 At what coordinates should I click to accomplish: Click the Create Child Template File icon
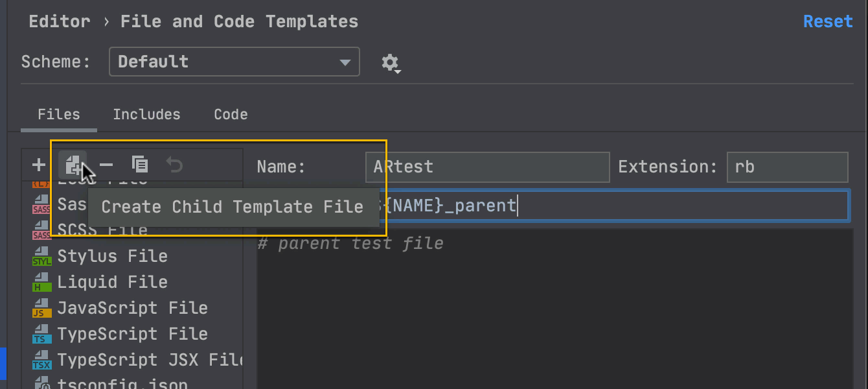(x=73, y=165)
